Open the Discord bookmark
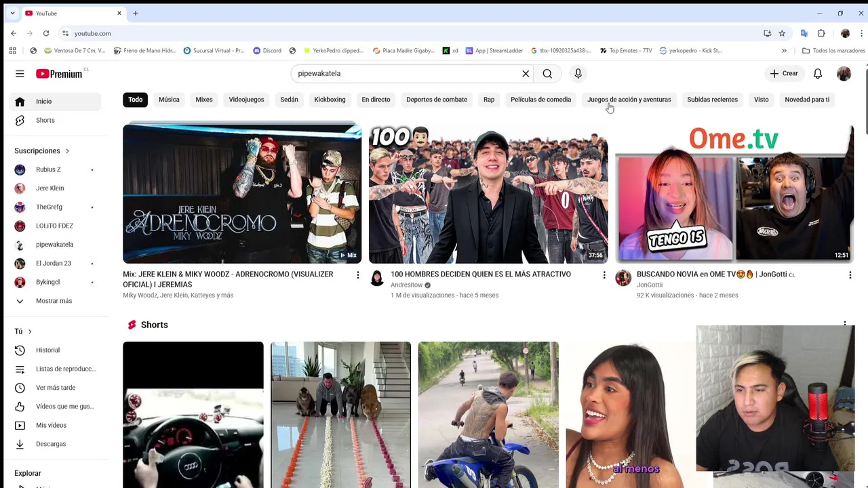868x488 pixels. 267,50
